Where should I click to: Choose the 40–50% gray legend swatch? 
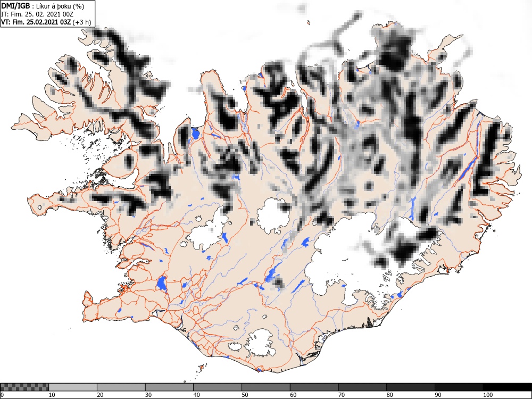pyautogui.click(x=218, y=387)
